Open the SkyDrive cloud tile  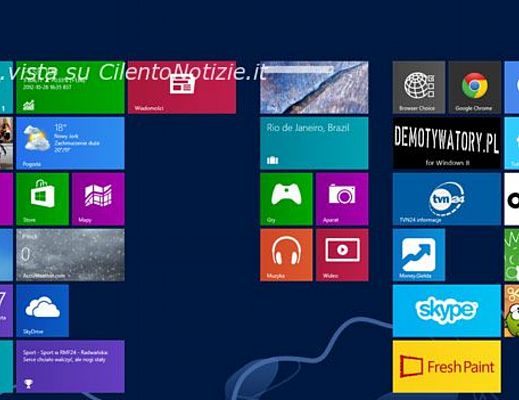[x=42, y=311]
